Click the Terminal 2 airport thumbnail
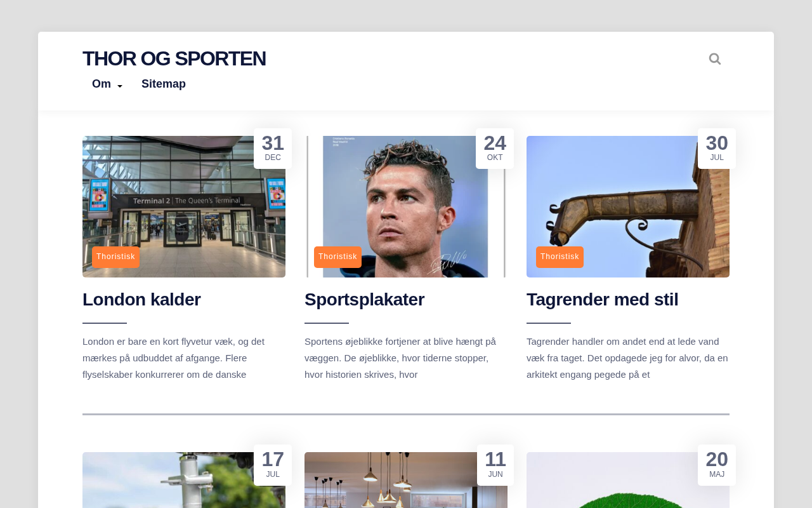The width and height of the screenshot is (812, 508). click(x=184, y=206)
